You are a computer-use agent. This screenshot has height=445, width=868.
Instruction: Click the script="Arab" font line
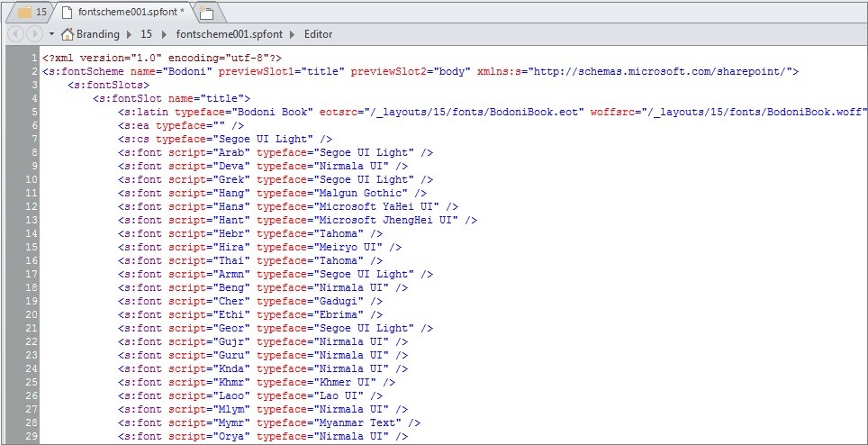(x=276, y=152)
